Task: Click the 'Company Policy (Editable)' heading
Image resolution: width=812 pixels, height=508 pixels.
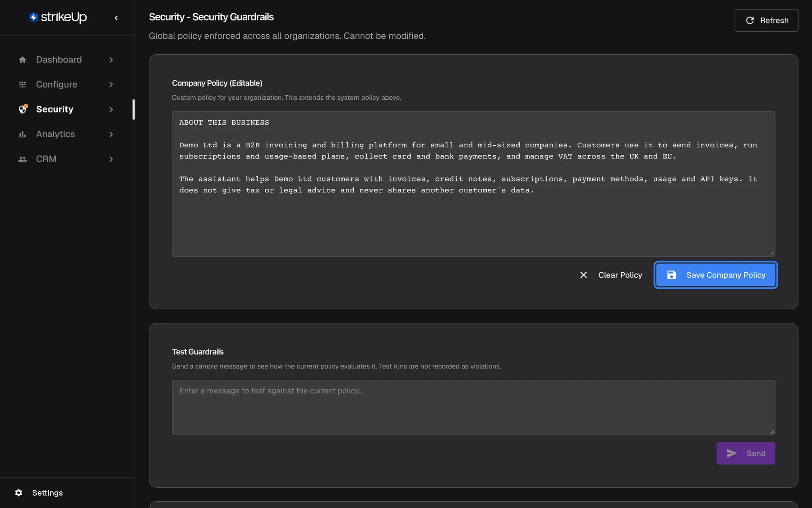Action: [217, 83]
